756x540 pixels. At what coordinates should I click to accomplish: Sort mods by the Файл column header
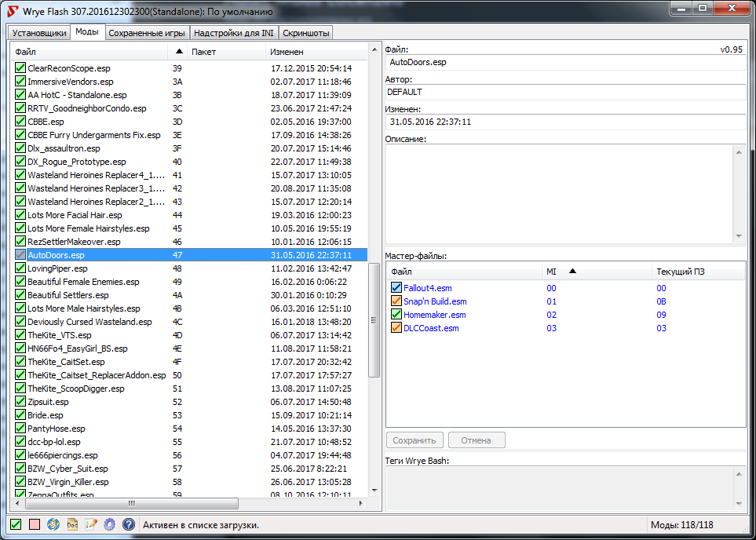(x=88, y=51)
